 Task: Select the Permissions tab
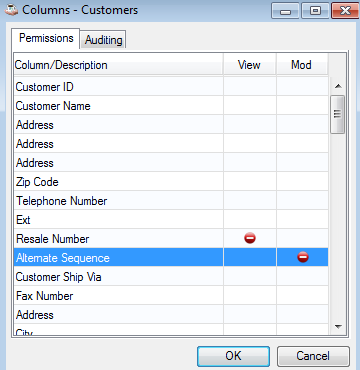(46, 38)
